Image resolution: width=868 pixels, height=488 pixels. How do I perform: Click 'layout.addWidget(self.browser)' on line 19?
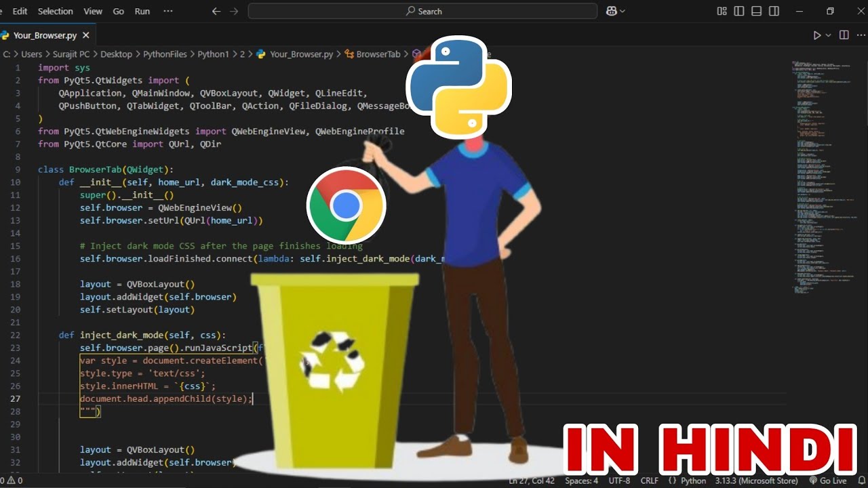tap(158, 297)
